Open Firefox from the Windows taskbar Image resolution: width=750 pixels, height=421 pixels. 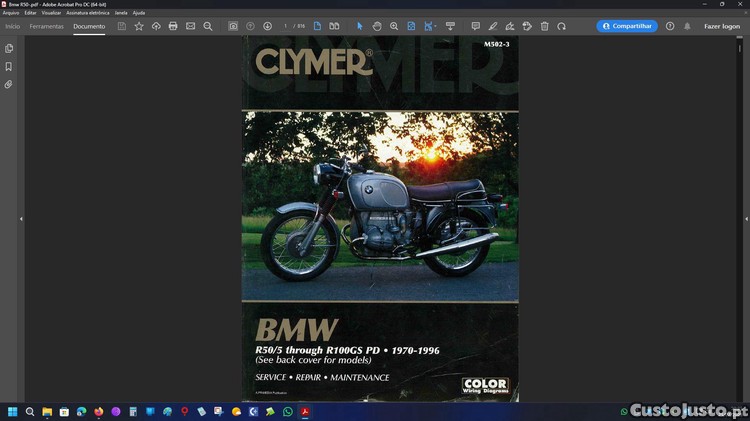coord(99,411)
